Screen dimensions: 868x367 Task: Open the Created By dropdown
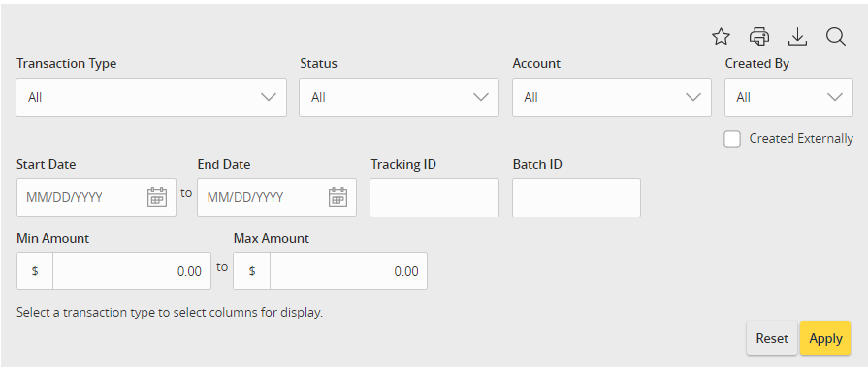[788, 97]
